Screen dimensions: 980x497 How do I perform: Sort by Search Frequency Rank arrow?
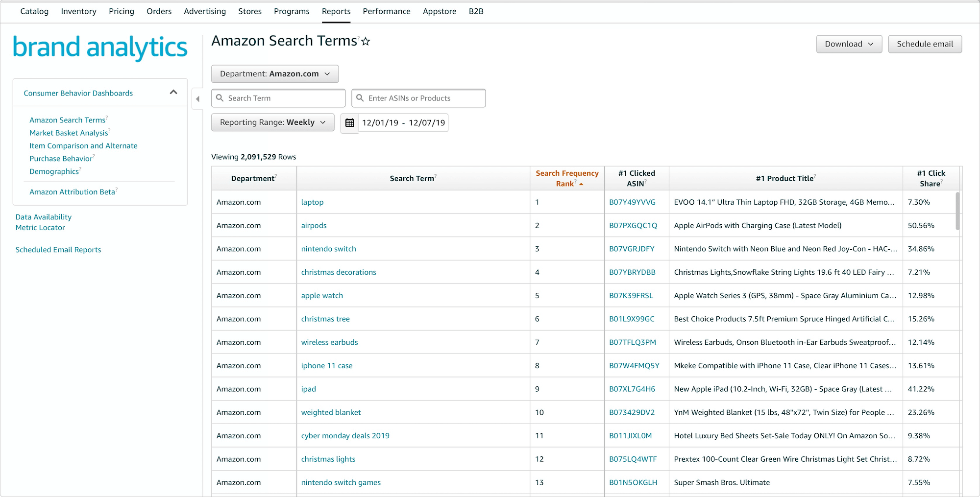582,184
